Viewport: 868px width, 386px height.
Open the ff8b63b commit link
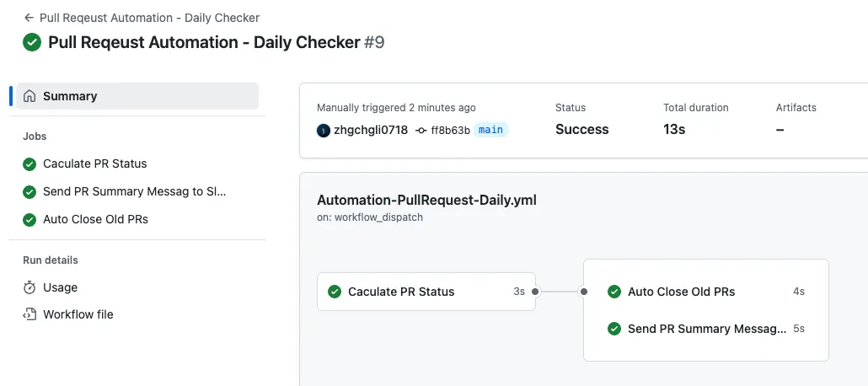(450, 130)
